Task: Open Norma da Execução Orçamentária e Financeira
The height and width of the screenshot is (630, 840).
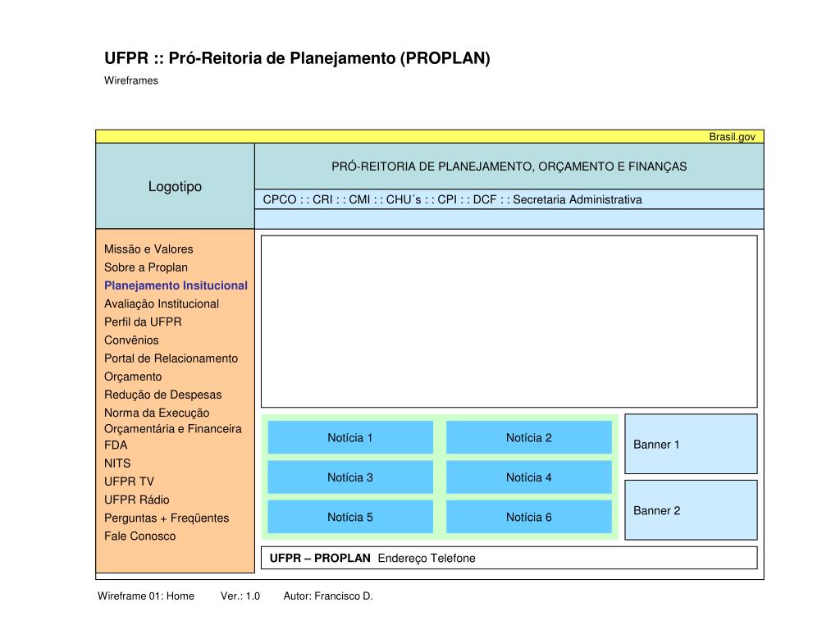Action: click(x=172, y=421)
